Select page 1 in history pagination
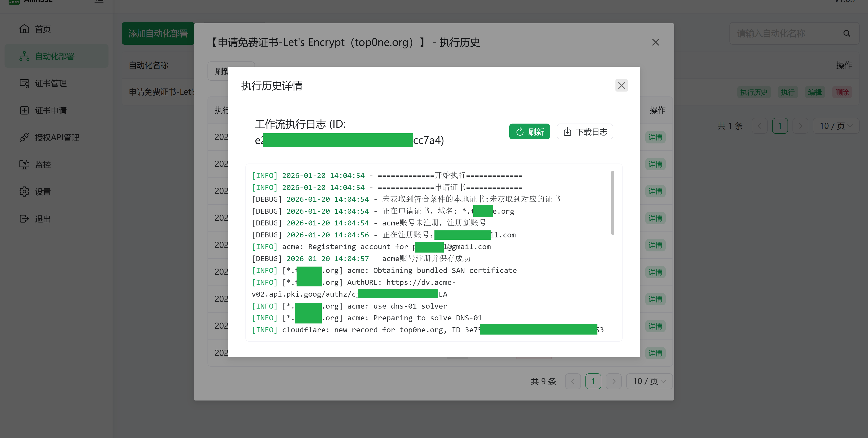 click(x=593, y=382)
